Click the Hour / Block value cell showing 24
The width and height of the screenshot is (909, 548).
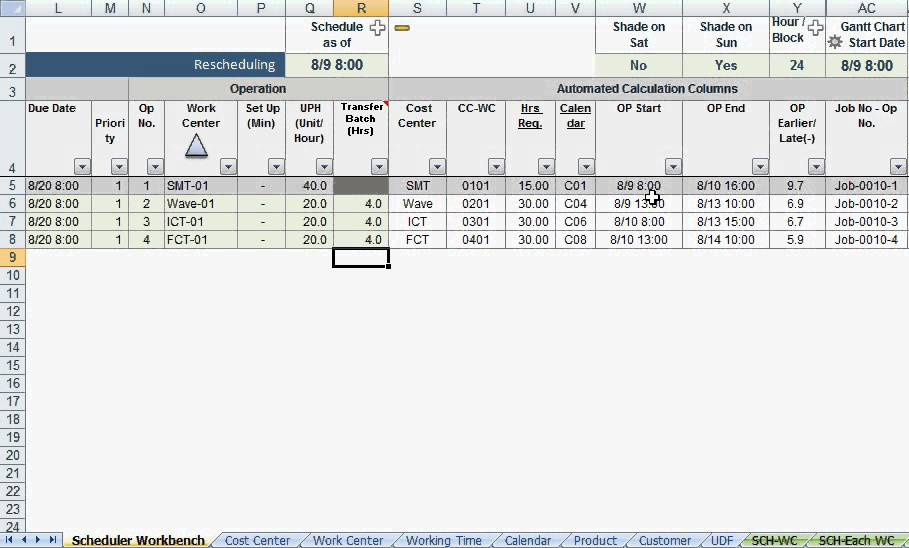point(797,65)
